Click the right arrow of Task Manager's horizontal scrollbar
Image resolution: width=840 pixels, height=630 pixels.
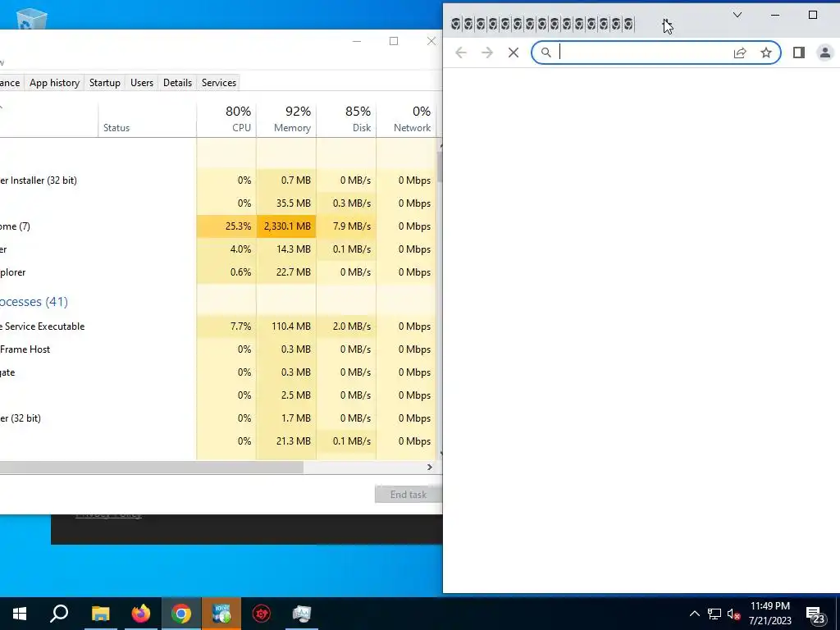click(429, 467)
